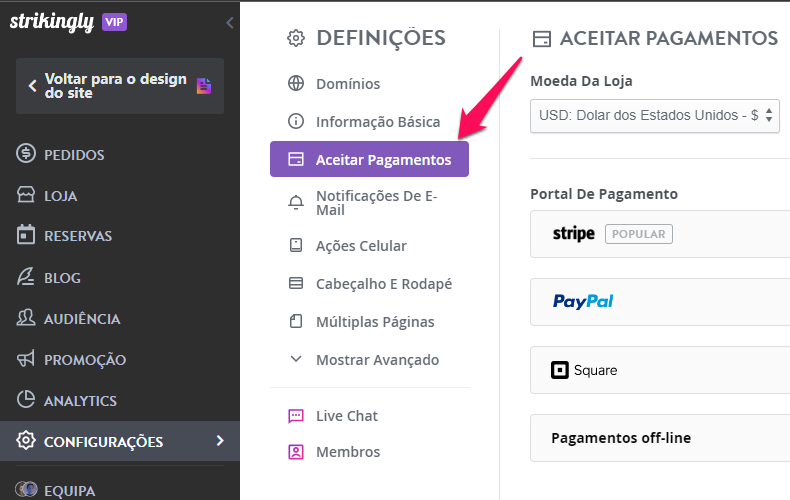Click the Blog quill icon
Image resolution: width=790 pixels, height=500 pixels.
point(26,277)
